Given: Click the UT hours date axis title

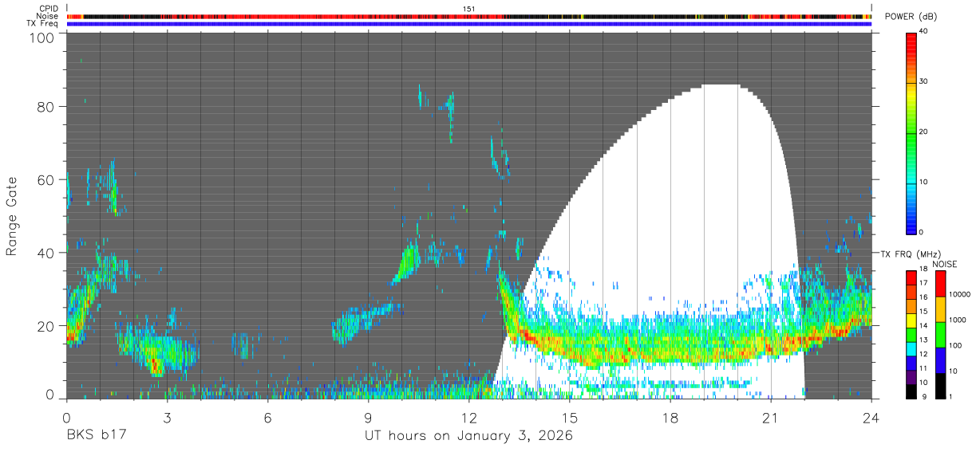Looking at the screenshot, I should tap(468, 436).
